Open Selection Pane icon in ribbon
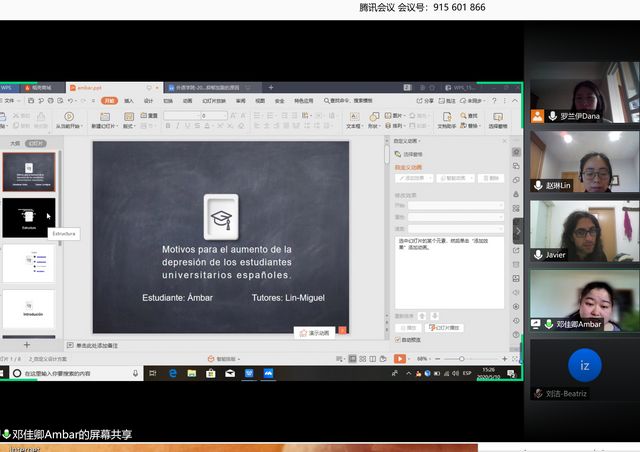The height and width of the screenshot is (452, 640). (497, 116)
